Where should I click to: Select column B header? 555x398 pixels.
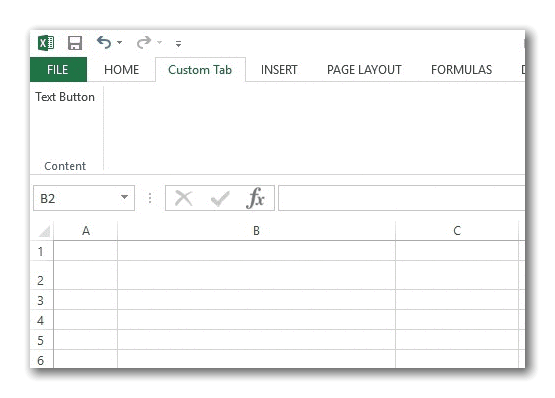coord(256,231)
